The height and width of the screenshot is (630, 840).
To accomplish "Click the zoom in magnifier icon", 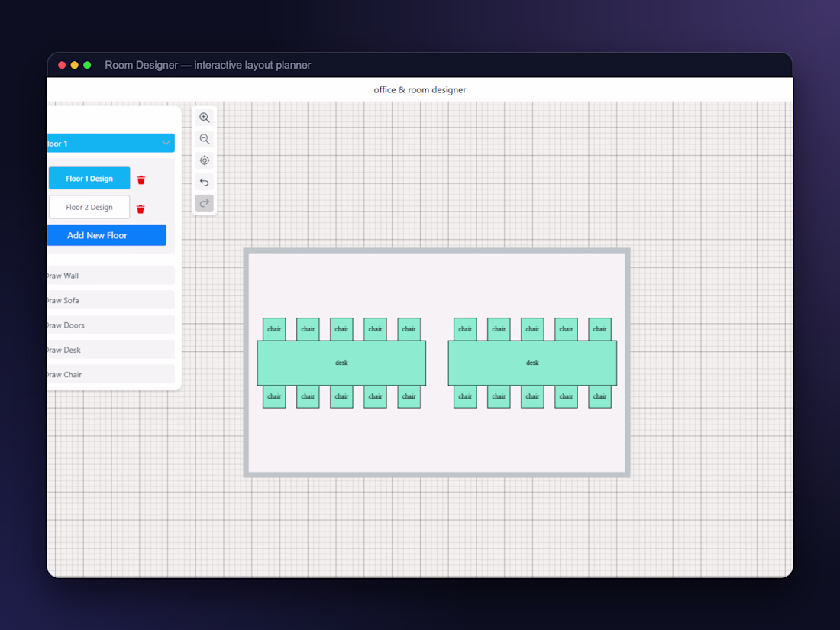I will [x=204, y=118].
